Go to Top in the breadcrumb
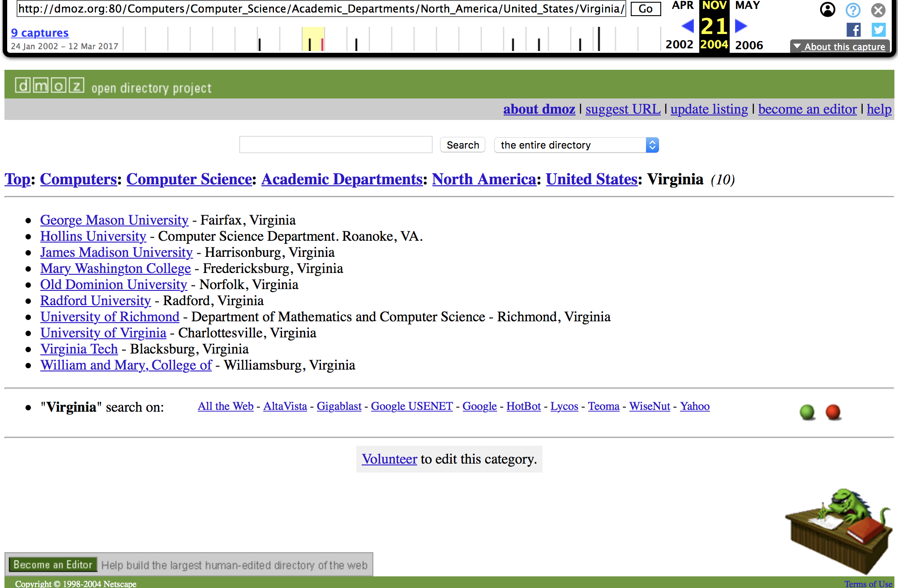Image resolution: width=898 pixels, height=588 pixels. [x=17, y=179]
